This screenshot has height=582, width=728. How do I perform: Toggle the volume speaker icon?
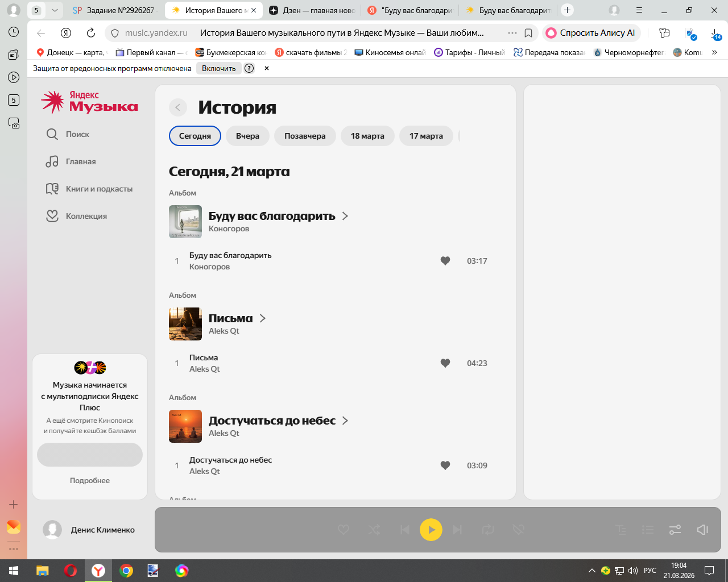(702, 530)
